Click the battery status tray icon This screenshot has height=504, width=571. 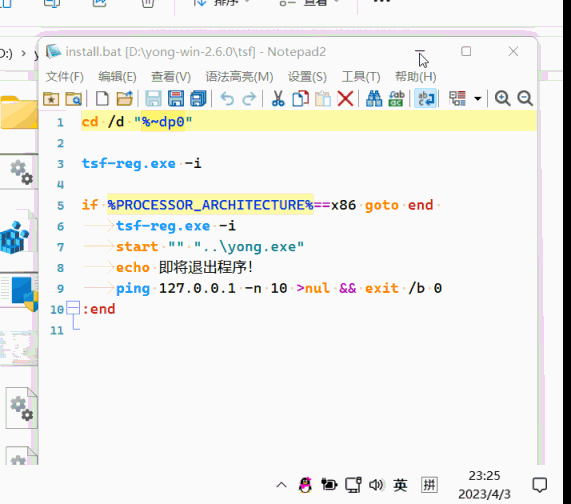(329, 485)
